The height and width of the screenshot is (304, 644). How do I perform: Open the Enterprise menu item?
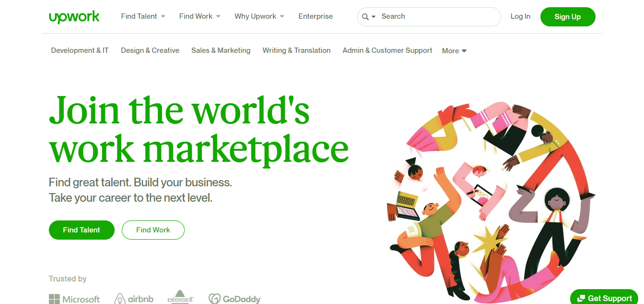click(316, 16)
